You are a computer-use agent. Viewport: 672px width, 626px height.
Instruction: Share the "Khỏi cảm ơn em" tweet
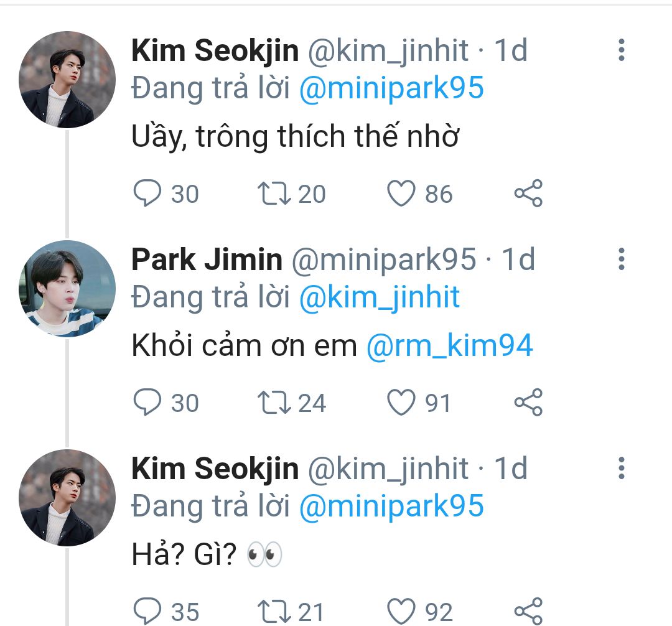pyautogui.click(x=528, y=403)
